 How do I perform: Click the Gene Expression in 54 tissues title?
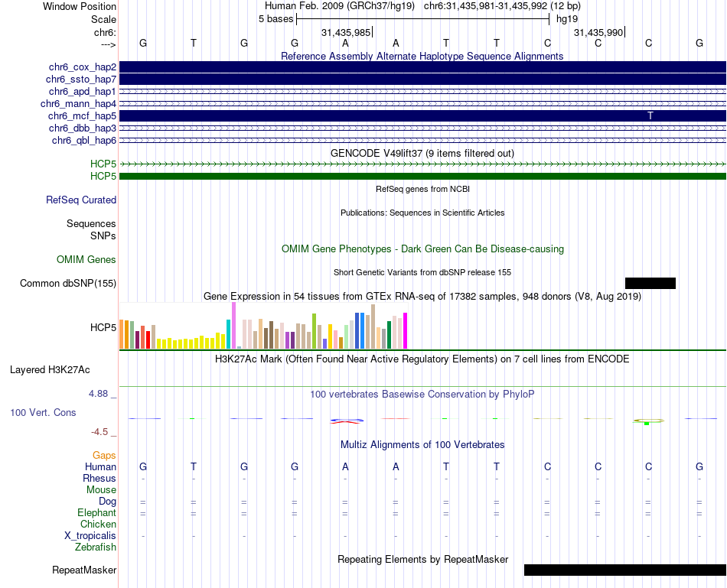(422, 296)
